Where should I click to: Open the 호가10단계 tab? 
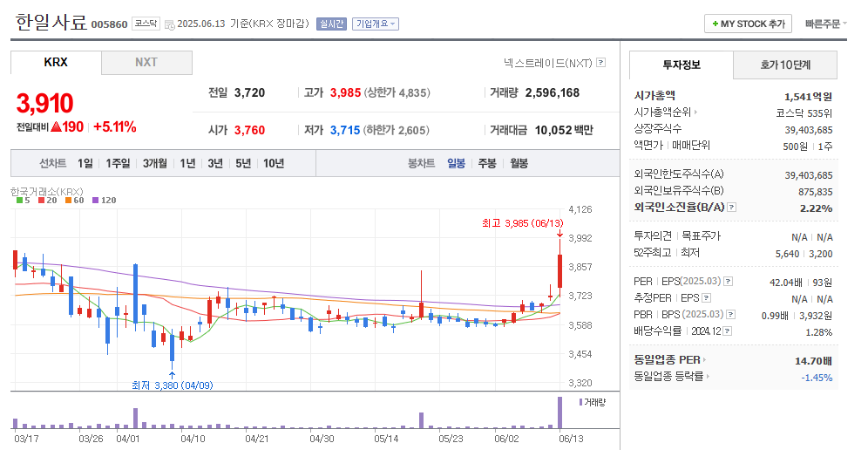(x=785, y=65)
